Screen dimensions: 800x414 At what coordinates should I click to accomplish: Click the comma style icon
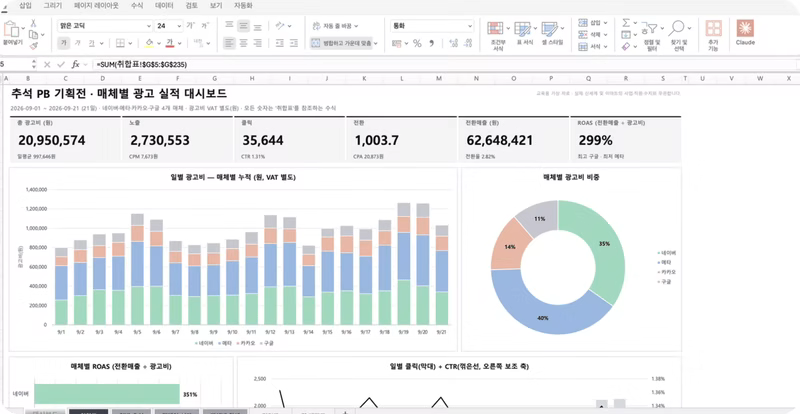click(432, 43)
